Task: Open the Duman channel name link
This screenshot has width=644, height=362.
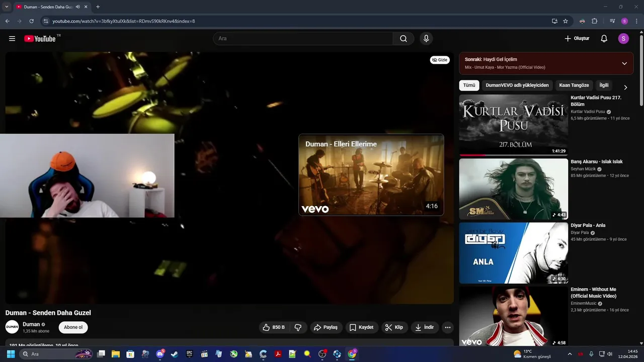Action: point(31,324)
